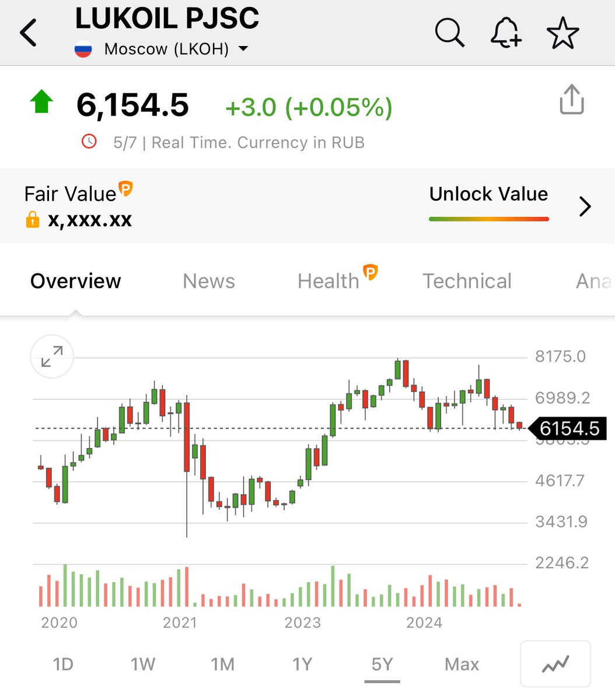Viewport: 615px width, 700px height.
Task: Expand chart to fullscreen
Action: (52, 356)
